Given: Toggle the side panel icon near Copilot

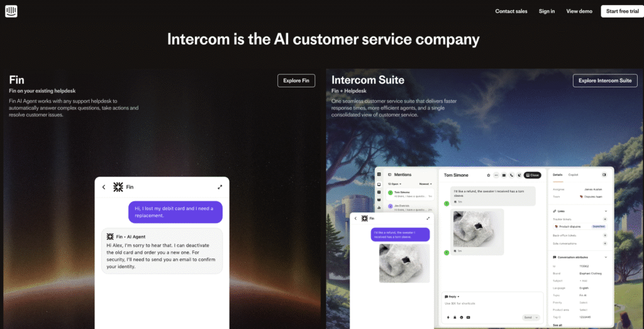Looking at the screenshot, I should 604,174.
